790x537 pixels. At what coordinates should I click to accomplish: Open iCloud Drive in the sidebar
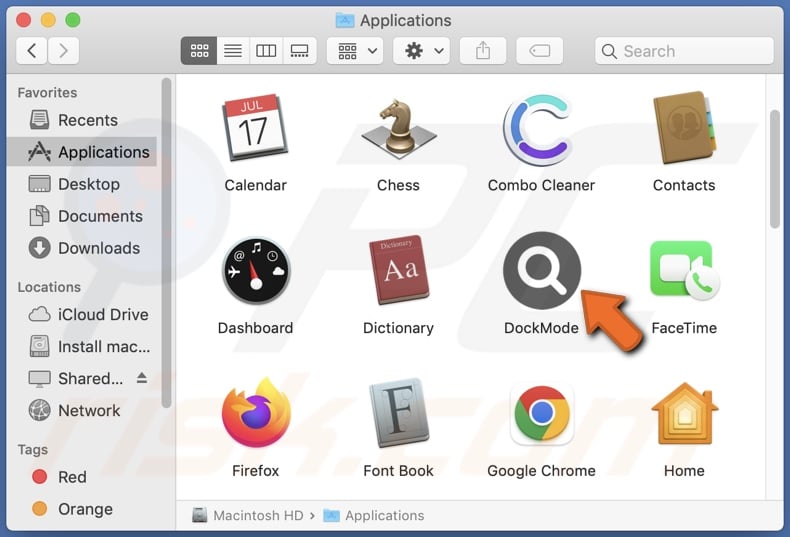83,314
